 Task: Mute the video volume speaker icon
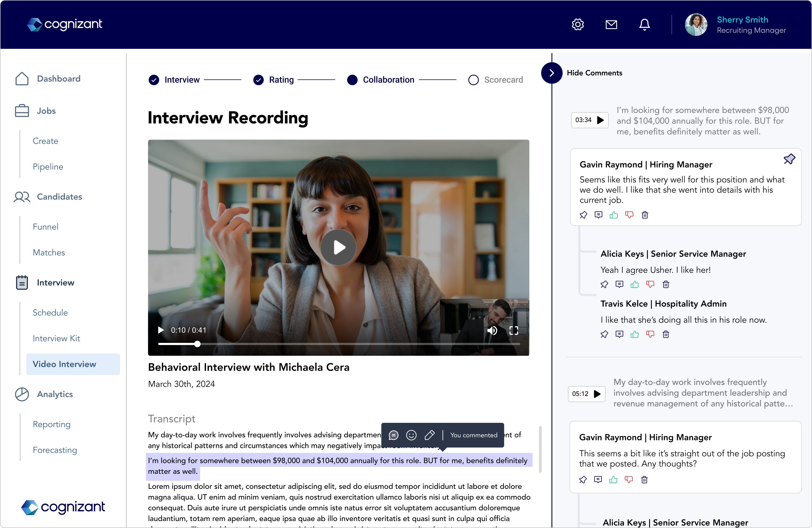click(492, 330)
